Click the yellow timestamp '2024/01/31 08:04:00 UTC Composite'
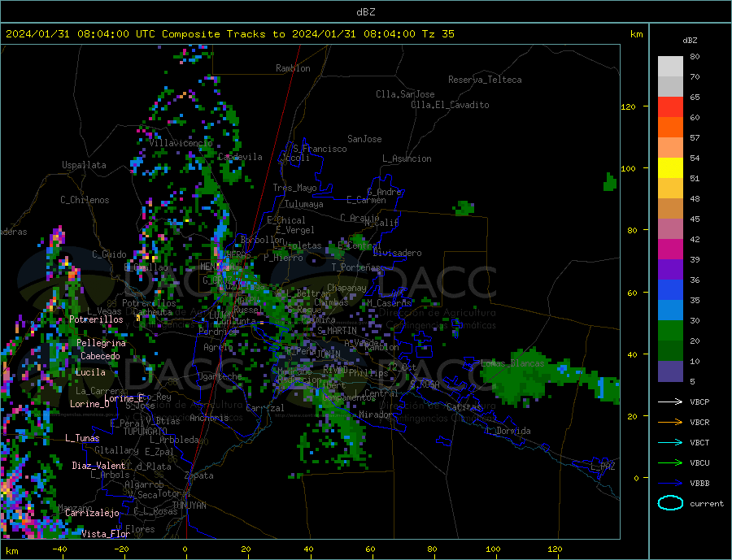The width and height of the screenshot is (732, 560). (x=112, y=34)
